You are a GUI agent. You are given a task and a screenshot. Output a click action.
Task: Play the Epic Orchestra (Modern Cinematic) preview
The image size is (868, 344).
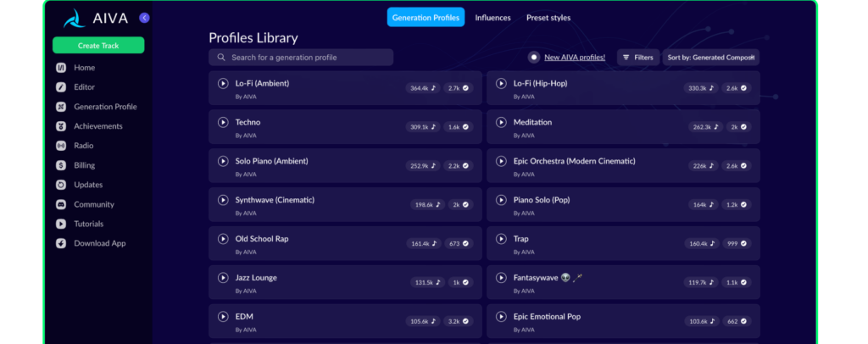501,161
